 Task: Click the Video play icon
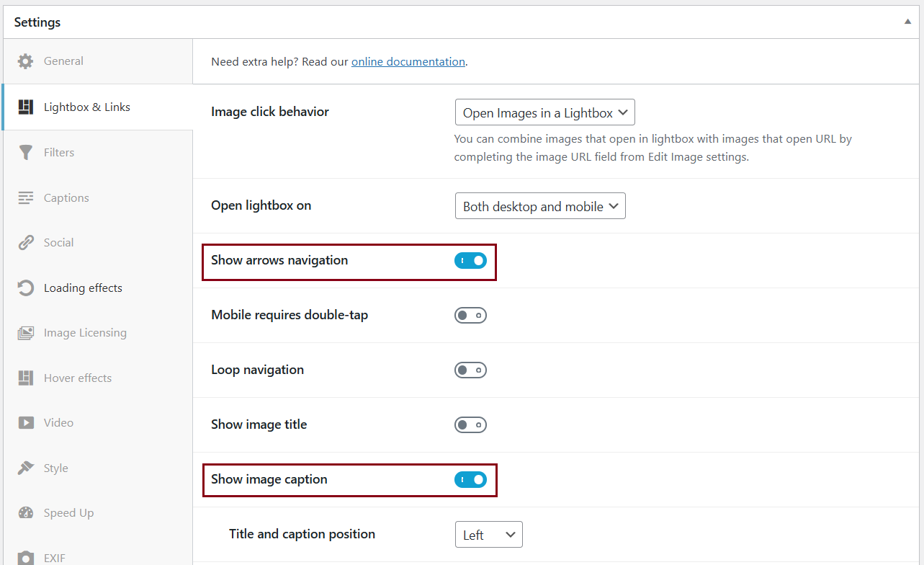tap(26, 423)
